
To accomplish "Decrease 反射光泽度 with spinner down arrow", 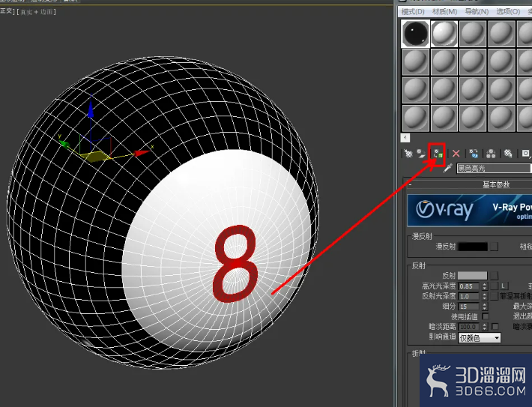I will point(485,298).
